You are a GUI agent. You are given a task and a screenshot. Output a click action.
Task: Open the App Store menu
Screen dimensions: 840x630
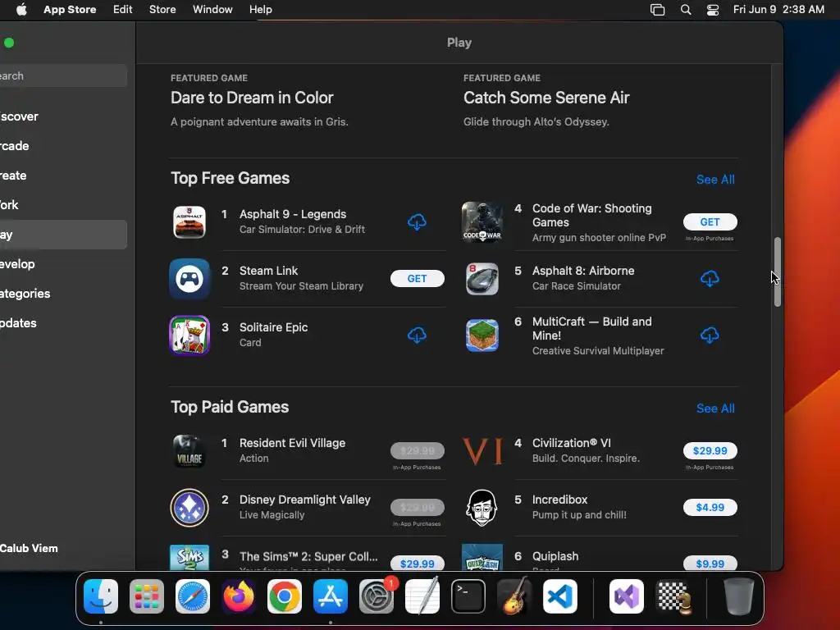[71, 10]
